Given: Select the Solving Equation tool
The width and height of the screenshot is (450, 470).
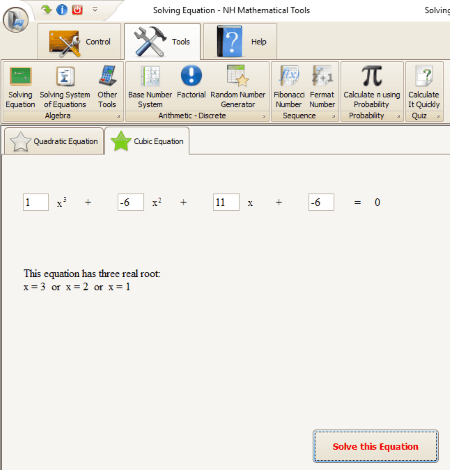Looking at the screenshot, I should pos(20,87).
